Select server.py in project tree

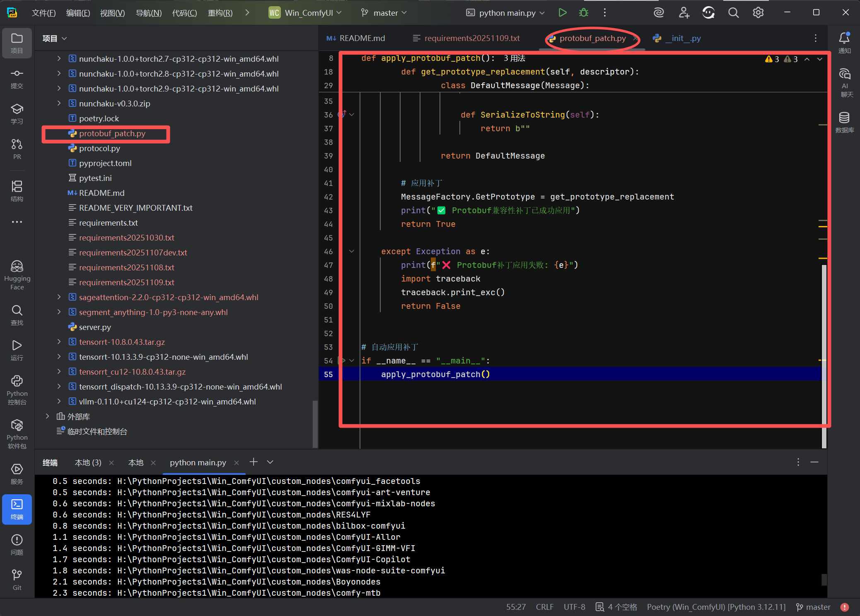point(95,327)
